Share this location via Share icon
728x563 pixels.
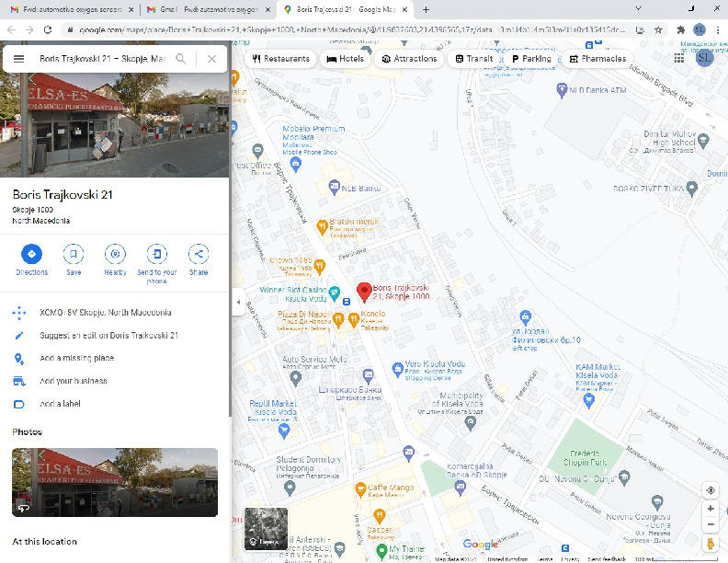(x=199, y=254)
